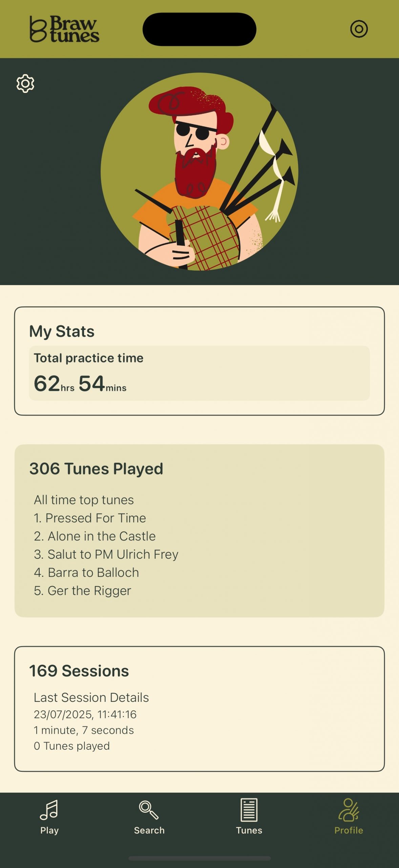Viewport: 399px width, 868px height.
Task: Tap the circular target icon in header
Action: 359,29
